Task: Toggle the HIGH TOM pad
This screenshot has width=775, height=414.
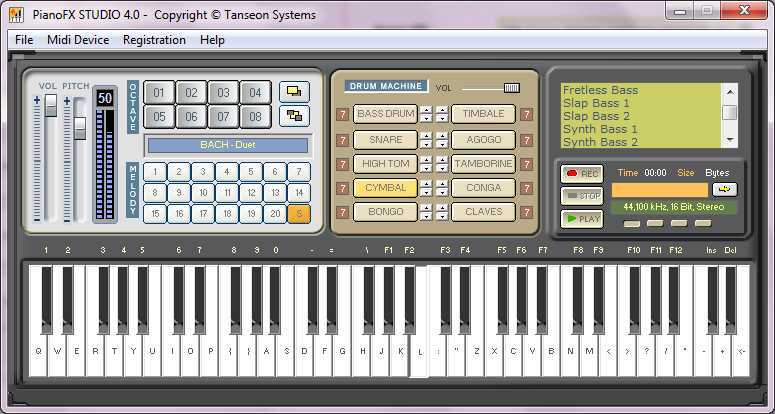Action: coord(386,164)
